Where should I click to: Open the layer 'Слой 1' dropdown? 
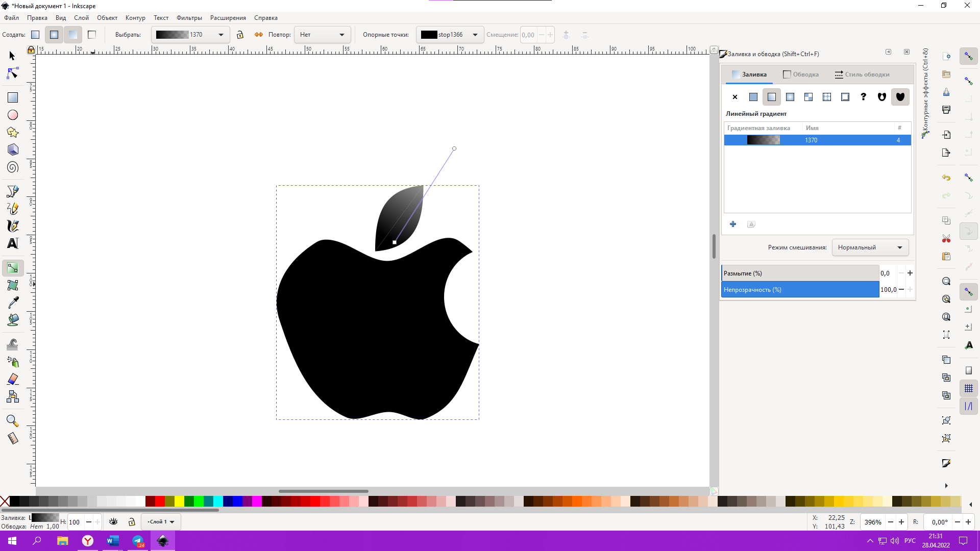[161, 522]
